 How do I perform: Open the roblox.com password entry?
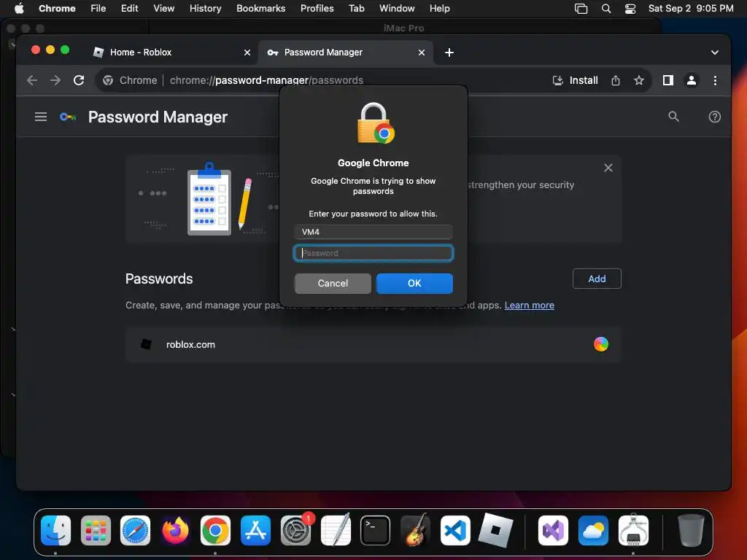tap(373, 344)
